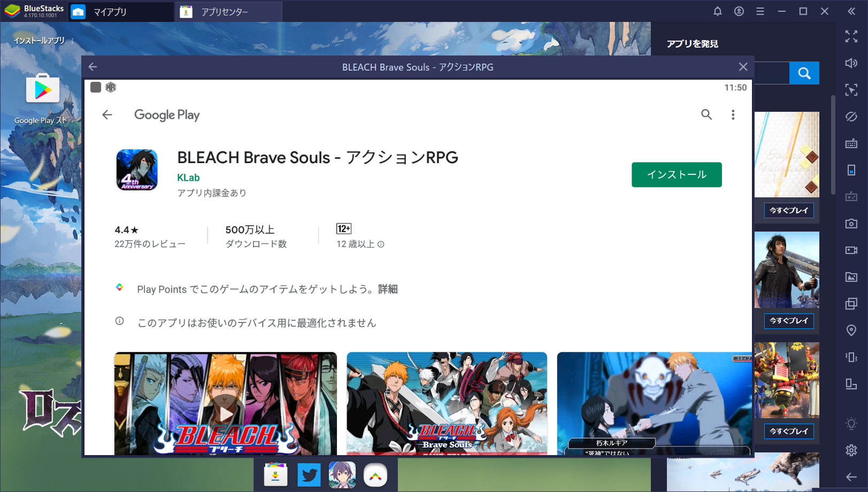Open the second BLEACH Brave Souls screenshot

pyautogui.click(x=447, y=404)
